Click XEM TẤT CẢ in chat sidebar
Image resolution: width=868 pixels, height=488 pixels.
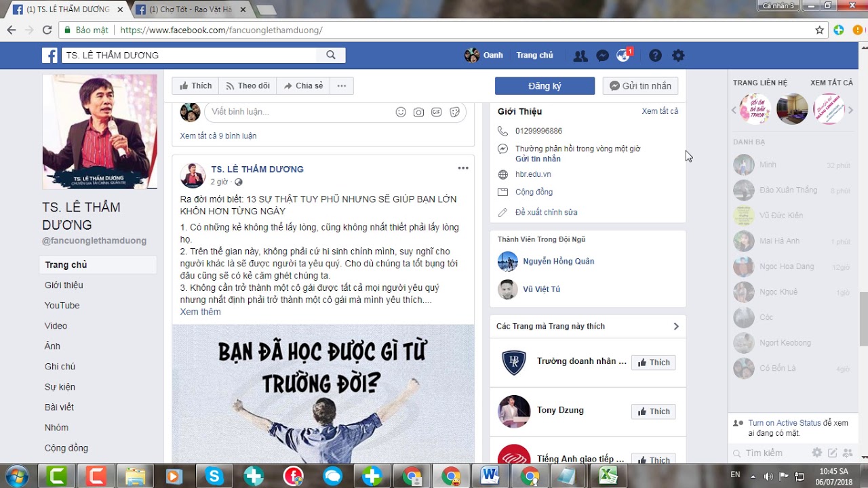click(x=831, y=83)
